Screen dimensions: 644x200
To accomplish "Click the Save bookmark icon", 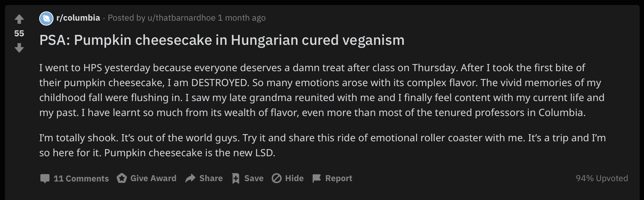I will click(x=236, y=178).
